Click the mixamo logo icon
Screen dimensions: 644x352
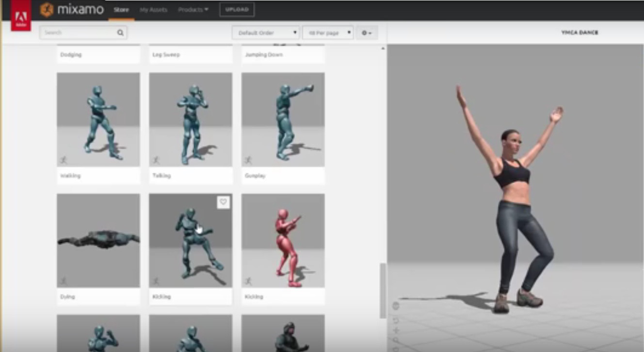click(47, 10)
